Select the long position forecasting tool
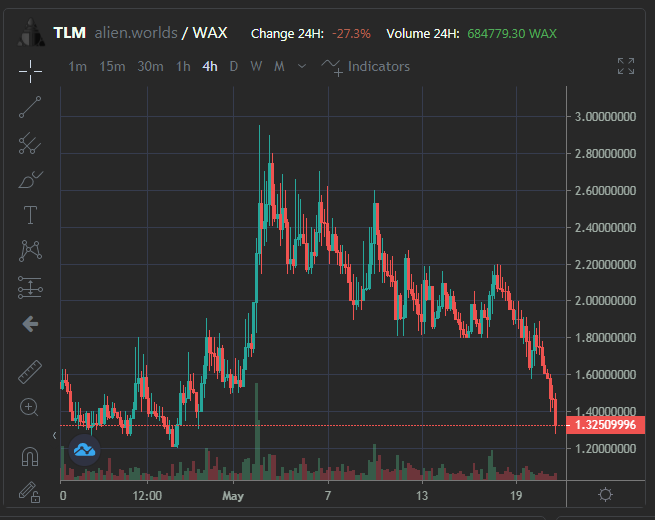Screen dimensions: 655x520 coord(30,287)
